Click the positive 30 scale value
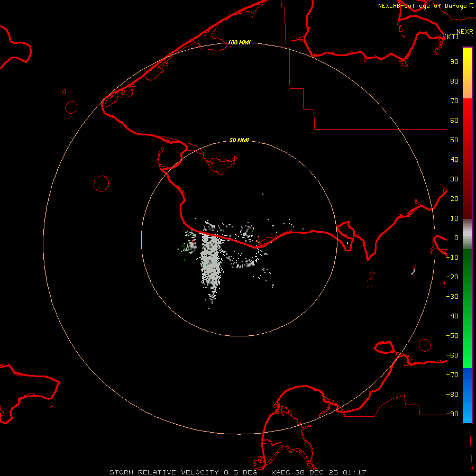 pos(454,179)
